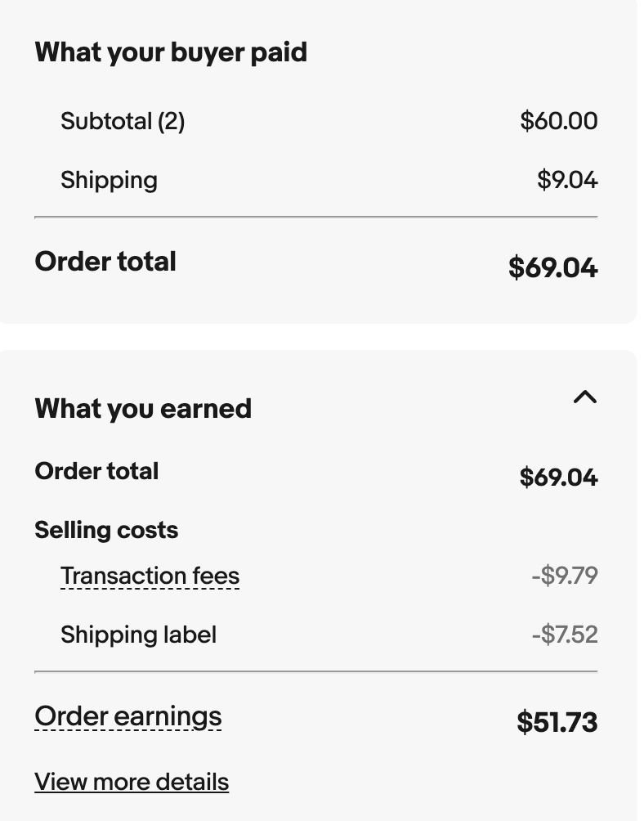Click Order total label under buyer paid
The height and width of the screenshot is (821, 644).
pos(105,262)
